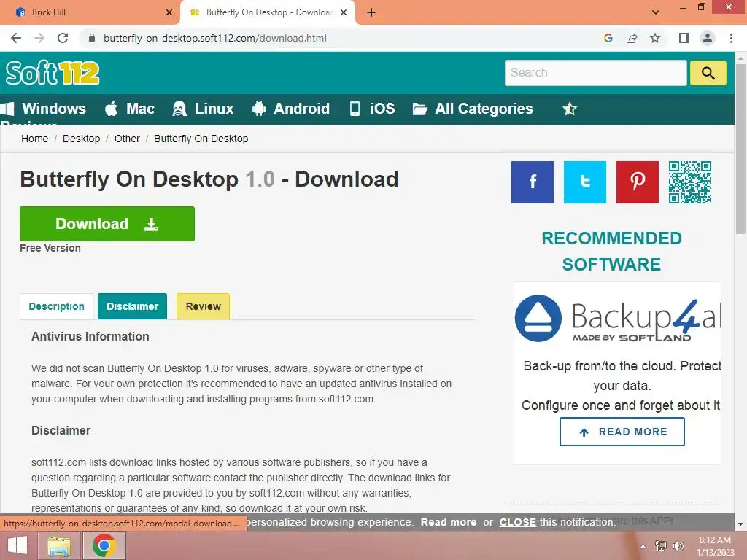The width and height of the screenshot is (747, 560).
Task: Click the Home breadcrumb link
Action: tap(35, 139)
